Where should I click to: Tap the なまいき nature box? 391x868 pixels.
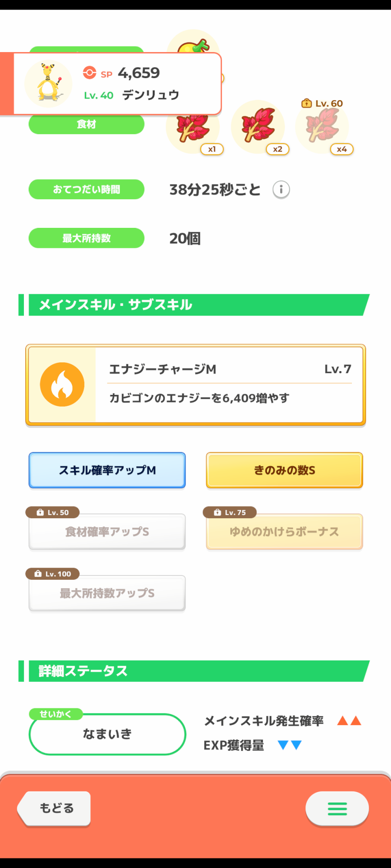(107, 734)
